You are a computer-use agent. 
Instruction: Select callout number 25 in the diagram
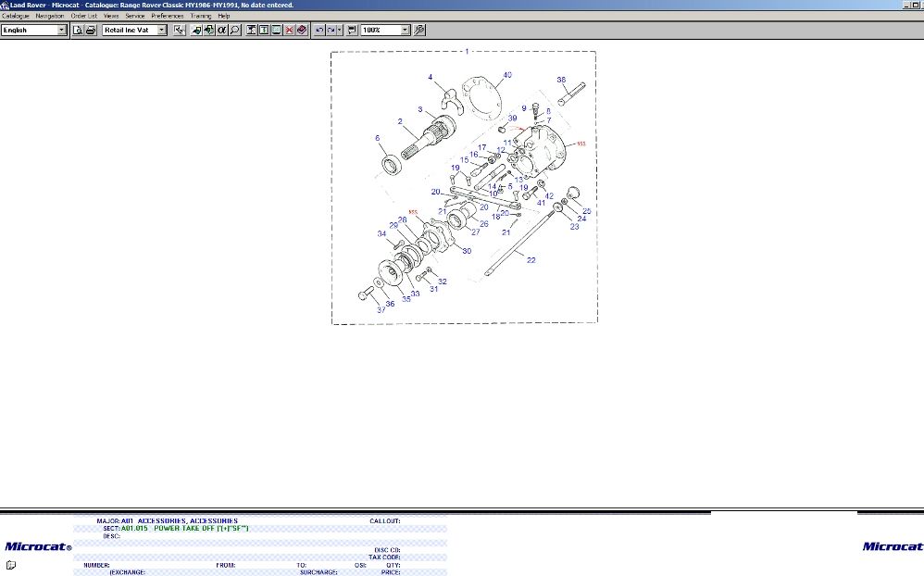pyautogui.click(x=586, y=210)
